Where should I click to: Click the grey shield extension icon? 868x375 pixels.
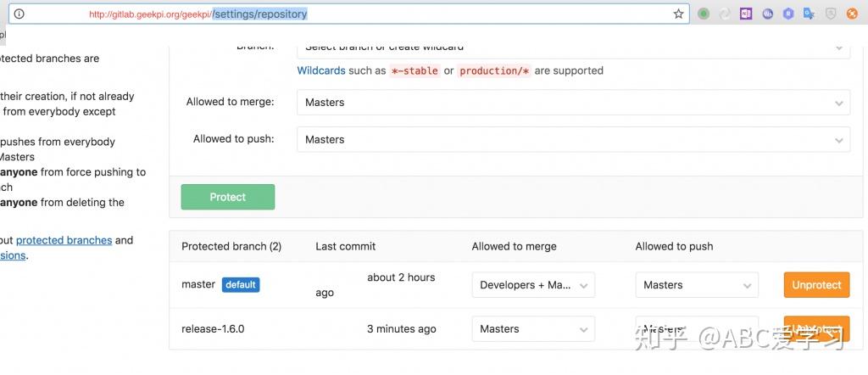point(831,14)
